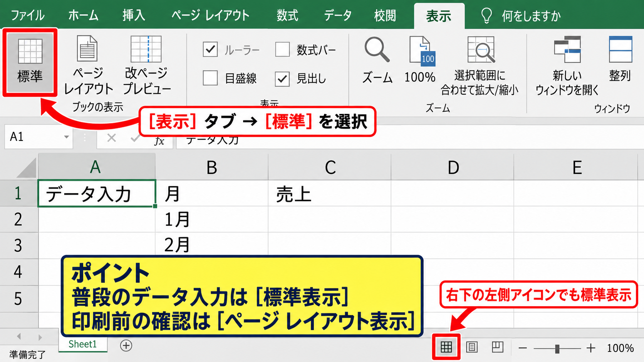Expand the Name Box dropdown arrow

pos(66,137)
